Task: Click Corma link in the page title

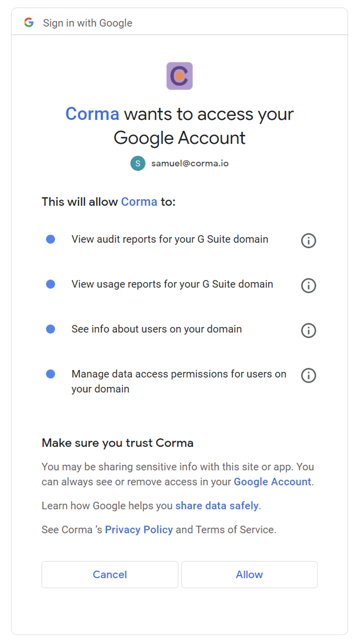Action: pos(92,114)
